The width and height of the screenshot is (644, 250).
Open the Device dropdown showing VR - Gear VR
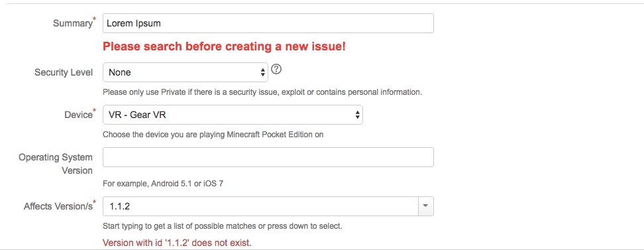coord(233,115)
